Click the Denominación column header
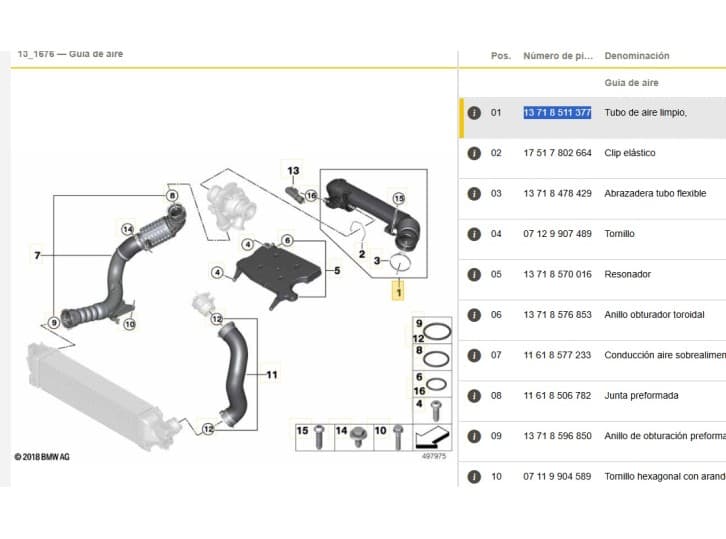Viewport: 726px width, 539px height. [x=637, y=56]
